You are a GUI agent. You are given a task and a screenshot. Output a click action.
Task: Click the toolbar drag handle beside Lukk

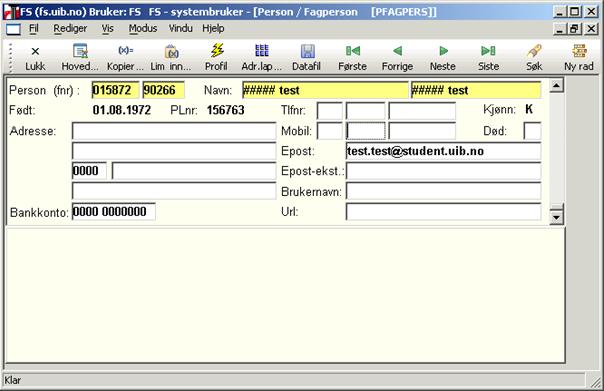click(10, 57)
